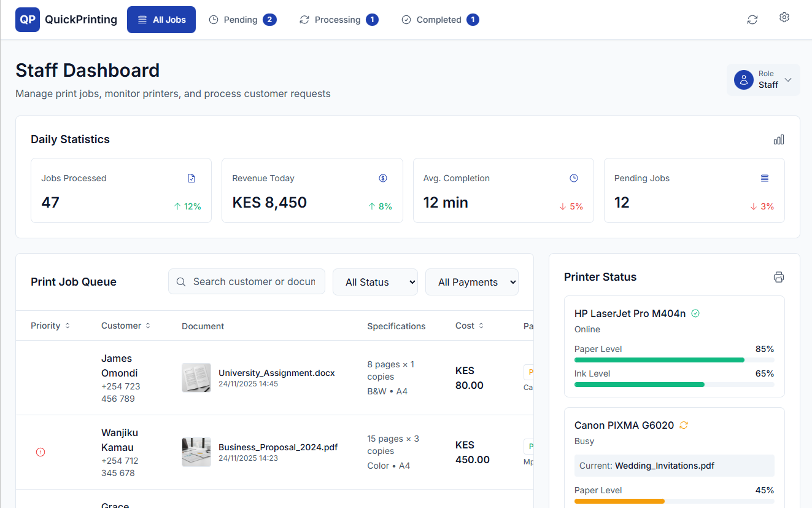Click the QP QuickPrinting logo
This screenshot has height=508, width=812.
tap(66, 20)
